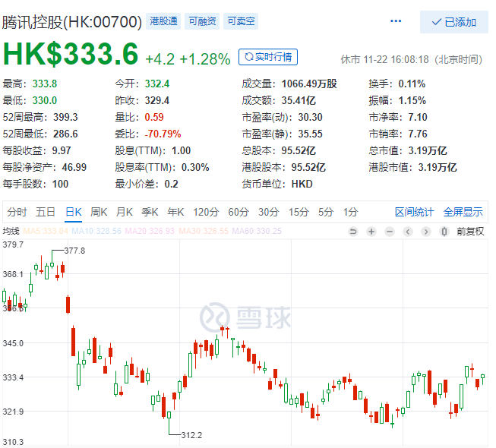Click the 已添加 watchlist button
The height and width of the screenshot is (448, 496).
pyautogui.click(x=454, y=22)
